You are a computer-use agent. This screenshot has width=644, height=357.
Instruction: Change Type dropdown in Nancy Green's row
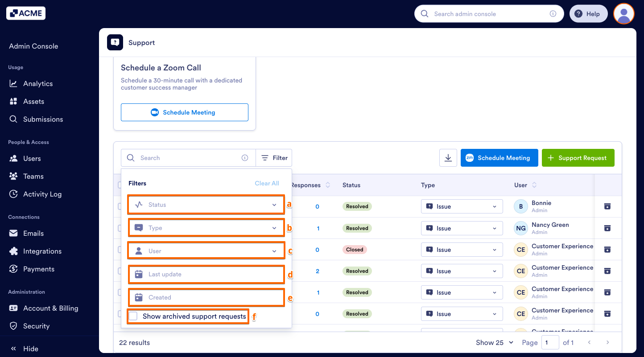pos(462,228)
